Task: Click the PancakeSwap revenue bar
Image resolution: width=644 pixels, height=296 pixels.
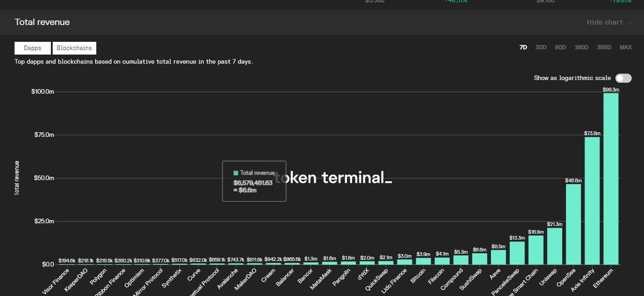Action: (517, 253)
